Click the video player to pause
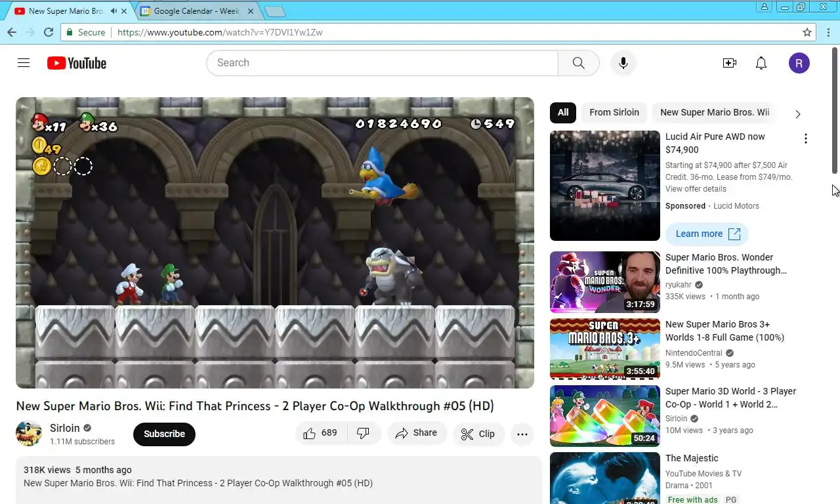This screenshot has width=840, height=504. 275,243
